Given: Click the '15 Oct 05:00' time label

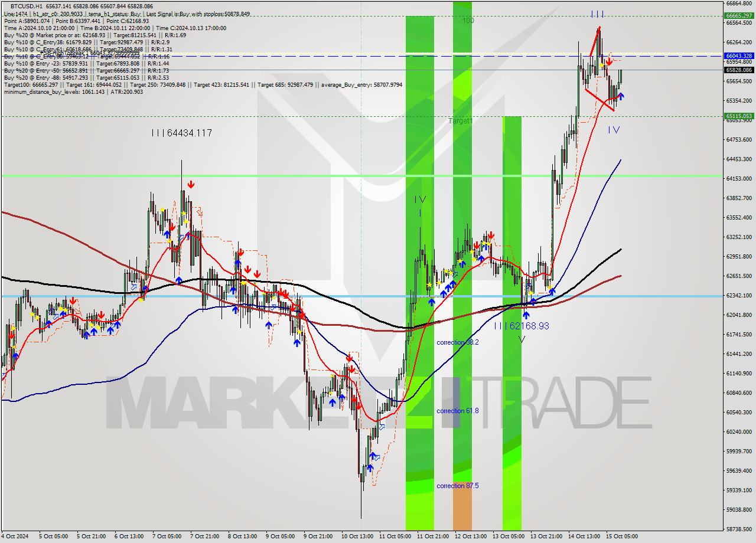Looking at the screenshot, I should click(621, 537).
